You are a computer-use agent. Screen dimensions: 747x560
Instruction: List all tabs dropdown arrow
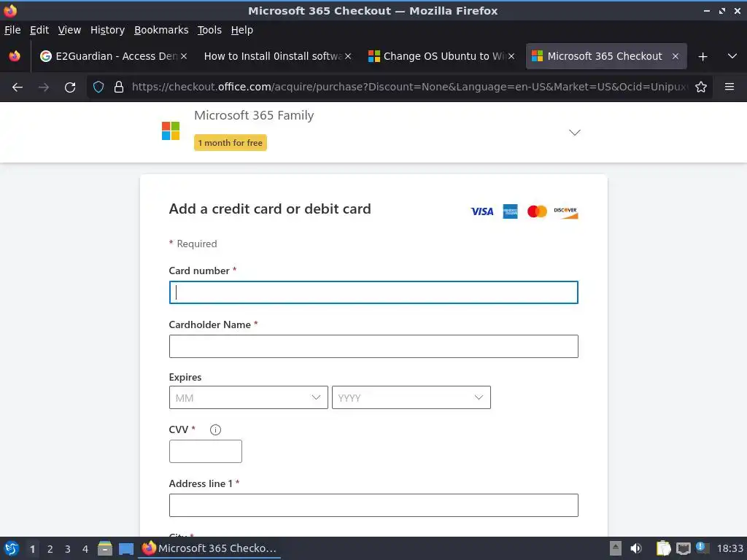[732, 56]
